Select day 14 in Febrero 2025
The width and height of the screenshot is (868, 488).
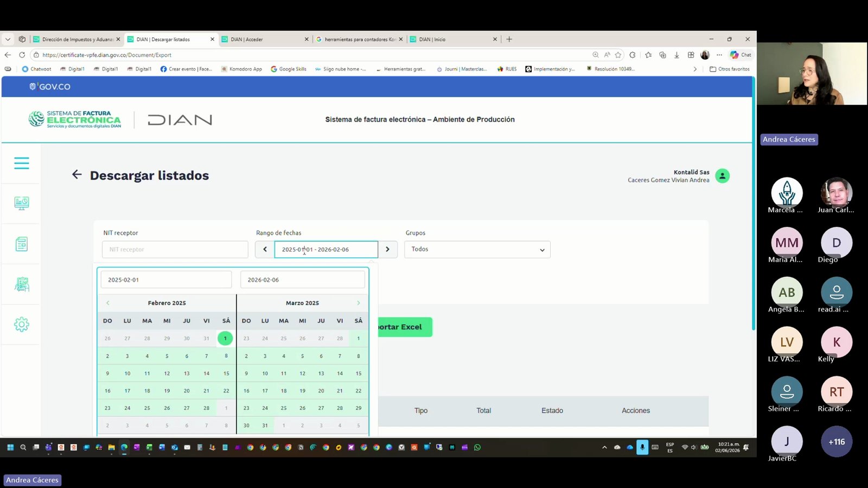pos(206,373)
